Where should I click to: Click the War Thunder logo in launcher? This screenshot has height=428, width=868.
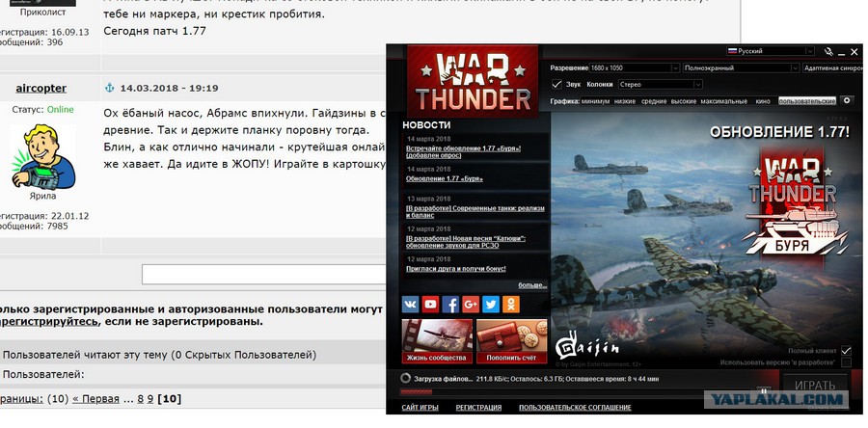point(473,82)
